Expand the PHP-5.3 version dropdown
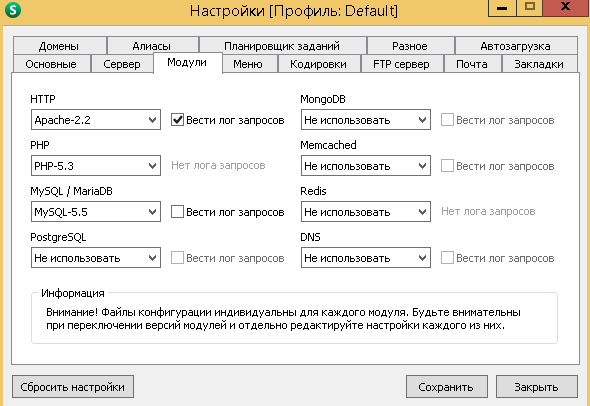Viewport: 590px width, 406px height. [x=96, y=166]
